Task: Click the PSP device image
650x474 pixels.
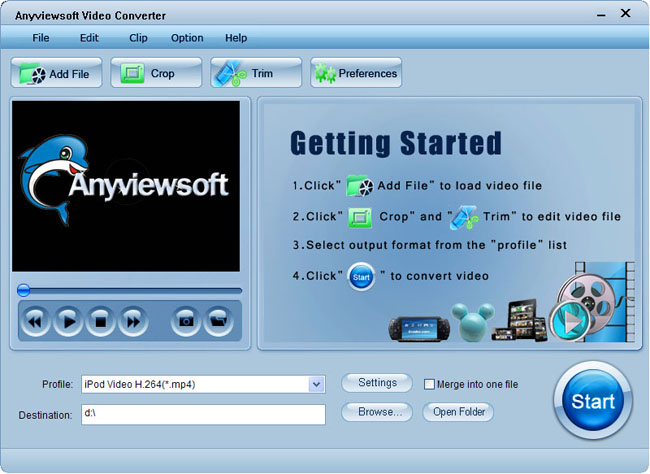Action: pyautogui.click(x=419, y=329)
